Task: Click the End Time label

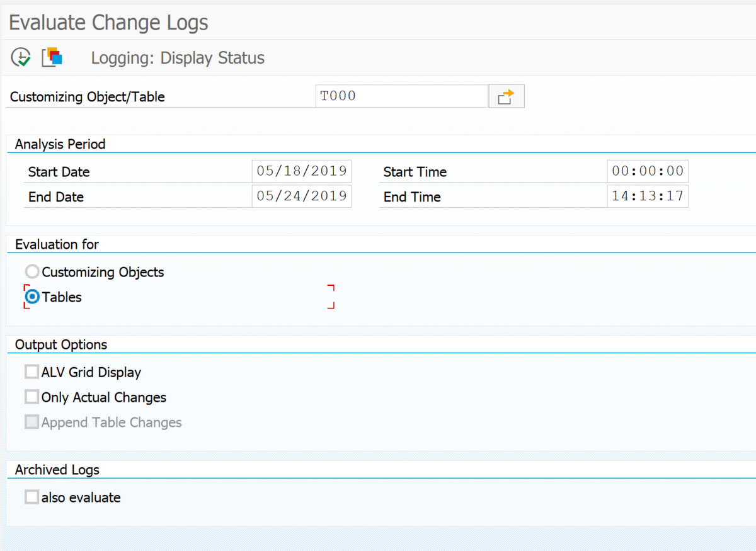Action: click(x=412, y=197)
